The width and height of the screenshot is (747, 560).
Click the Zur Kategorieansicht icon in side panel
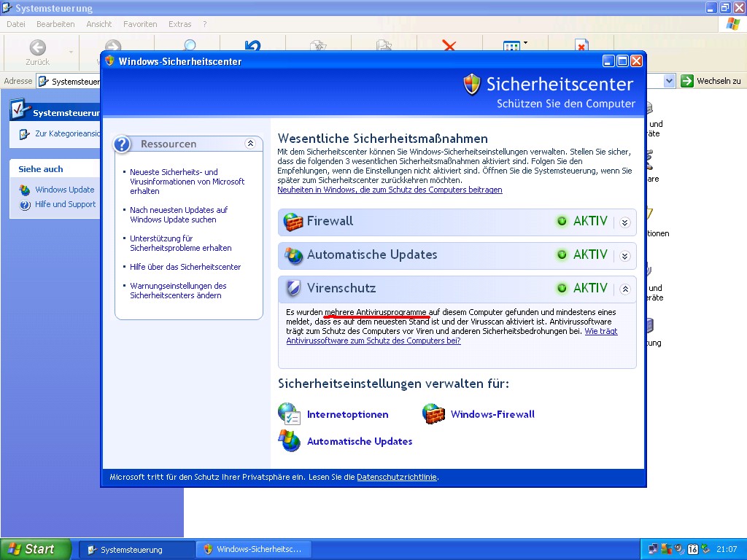[25, 134]
